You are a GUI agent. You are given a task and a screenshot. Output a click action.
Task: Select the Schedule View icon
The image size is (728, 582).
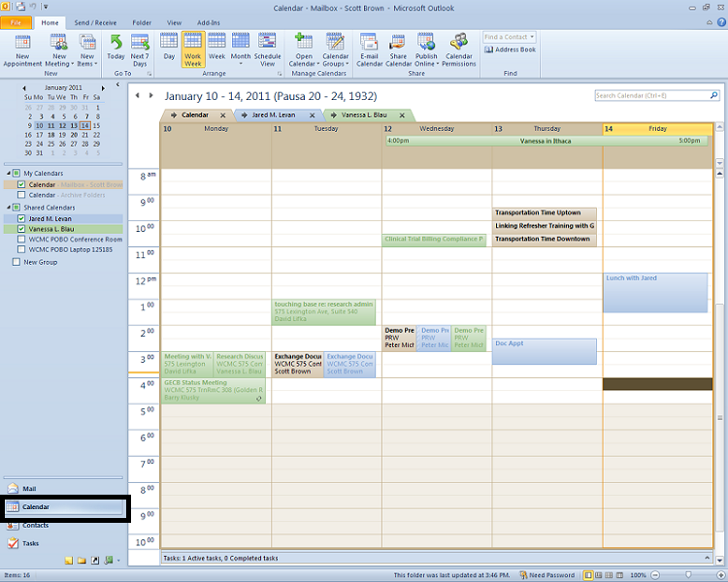(x=268, y=48)
